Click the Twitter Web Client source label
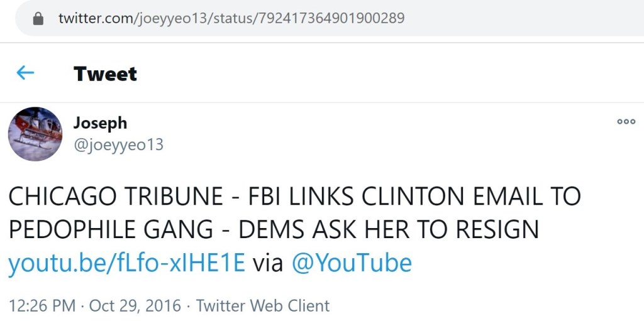Screen dimensions: 644x321 (x=262, y=306)
